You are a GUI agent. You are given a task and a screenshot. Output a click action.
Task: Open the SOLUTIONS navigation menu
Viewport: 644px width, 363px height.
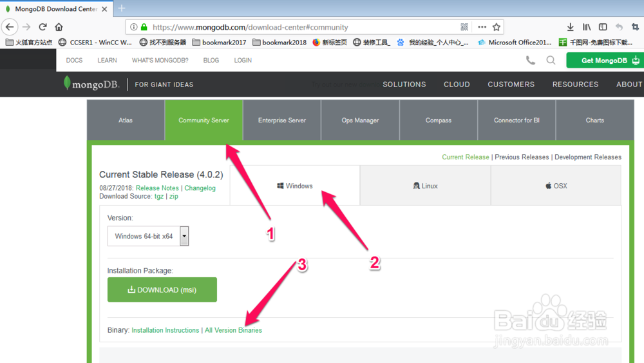(404, 84)
